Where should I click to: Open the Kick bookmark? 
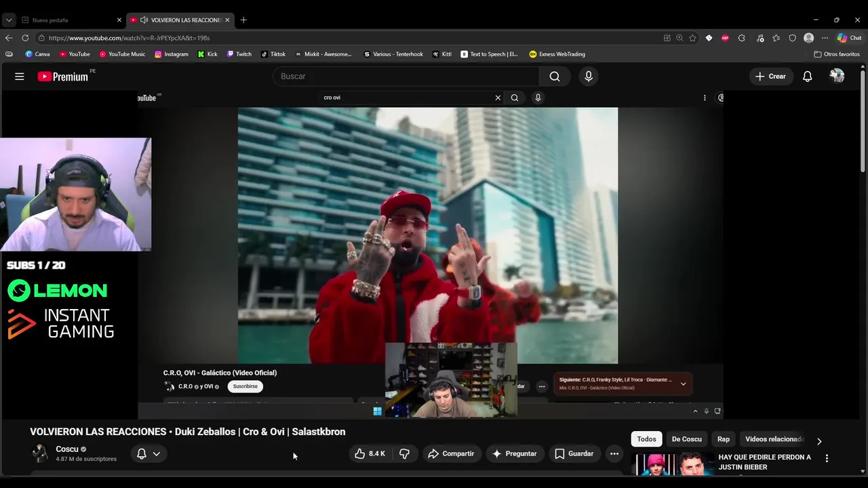pos(208,54)
